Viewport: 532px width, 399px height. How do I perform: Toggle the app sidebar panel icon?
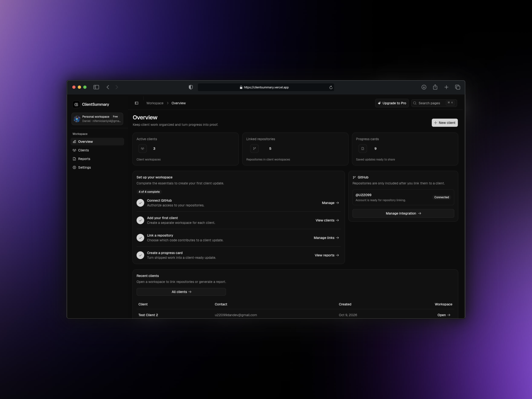point(137,103)
